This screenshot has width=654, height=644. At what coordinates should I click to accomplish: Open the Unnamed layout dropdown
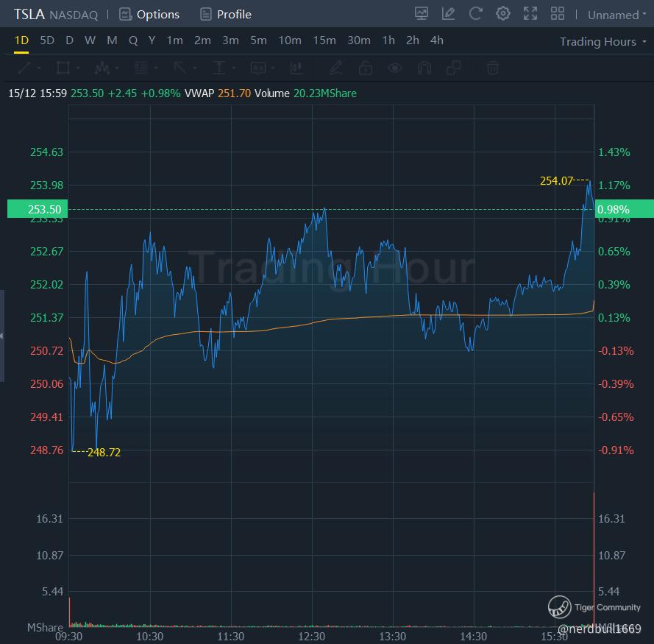[618, 15]
